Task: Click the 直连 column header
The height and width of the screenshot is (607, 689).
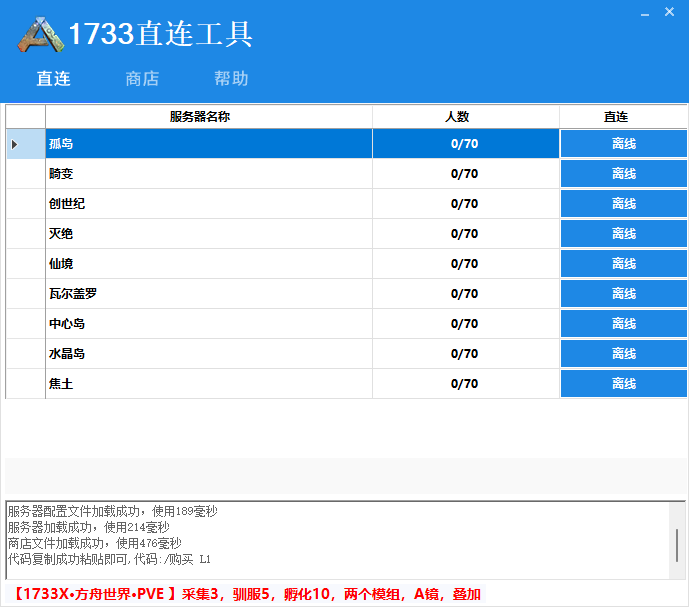Action: 624,116
